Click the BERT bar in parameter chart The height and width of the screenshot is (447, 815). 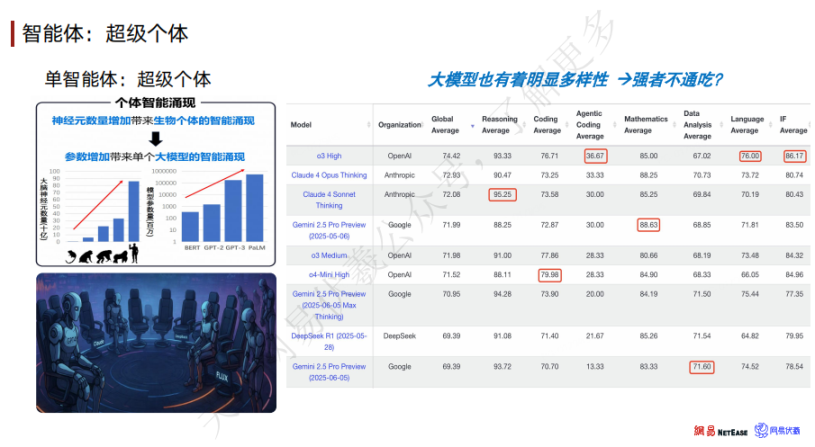tap(190, 227)
